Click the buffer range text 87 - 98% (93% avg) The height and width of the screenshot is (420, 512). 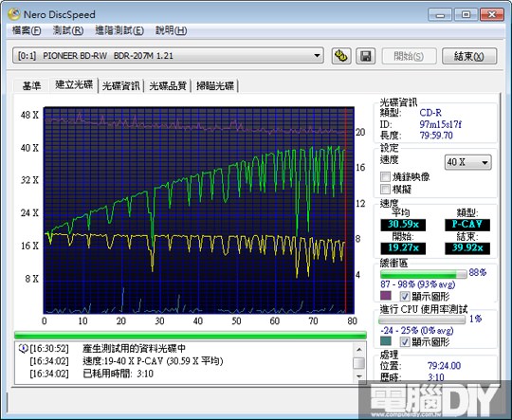(418, 284)
